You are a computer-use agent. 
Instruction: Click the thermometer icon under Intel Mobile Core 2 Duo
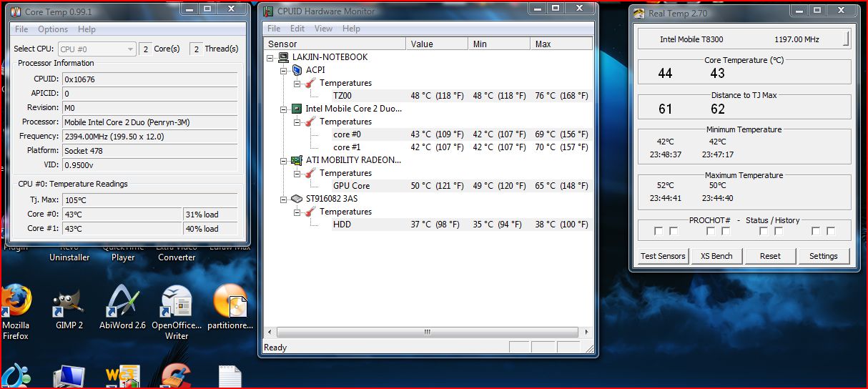(310, 122)
